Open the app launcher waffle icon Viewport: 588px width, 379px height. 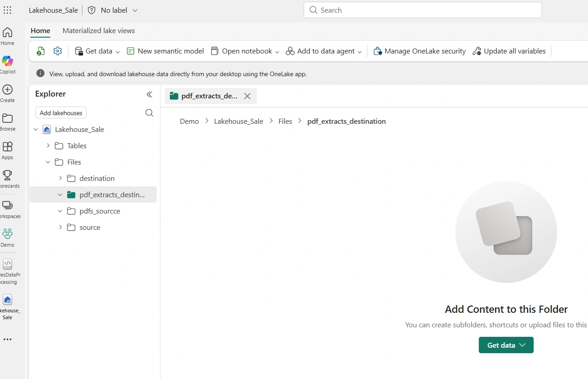pyautogui.click(x=7, y=10)
